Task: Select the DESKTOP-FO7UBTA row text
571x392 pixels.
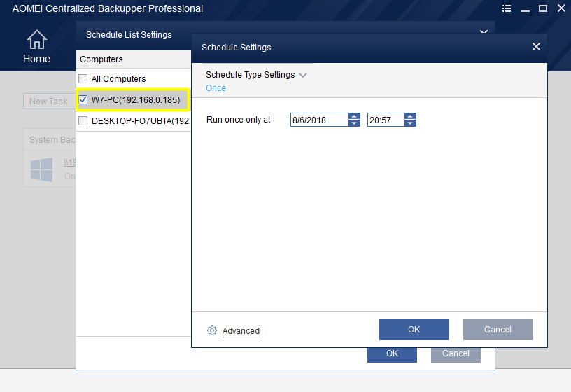Action: (x=141, y=120)
